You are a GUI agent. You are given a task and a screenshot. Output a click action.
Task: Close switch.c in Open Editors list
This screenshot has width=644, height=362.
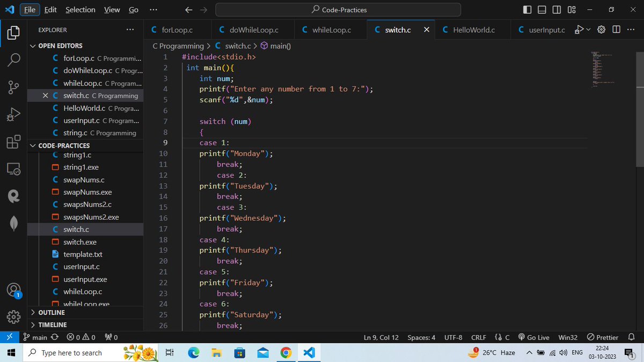[x=46, y=95]
